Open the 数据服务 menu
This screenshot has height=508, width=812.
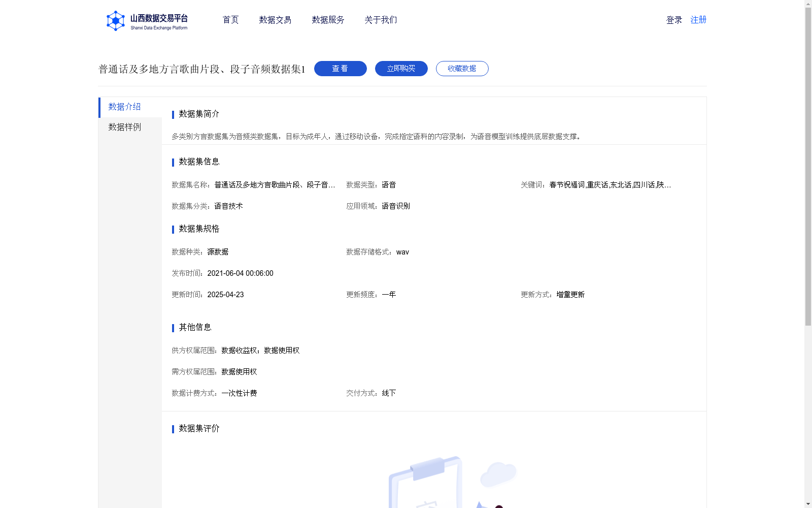click(328, 20)
